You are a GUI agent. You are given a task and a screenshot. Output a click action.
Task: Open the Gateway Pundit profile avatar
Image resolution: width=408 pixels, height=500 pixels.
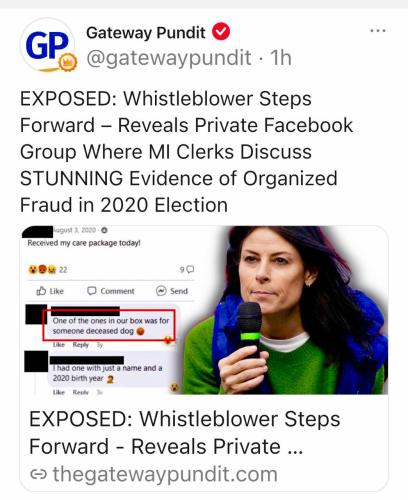point(48,45)
